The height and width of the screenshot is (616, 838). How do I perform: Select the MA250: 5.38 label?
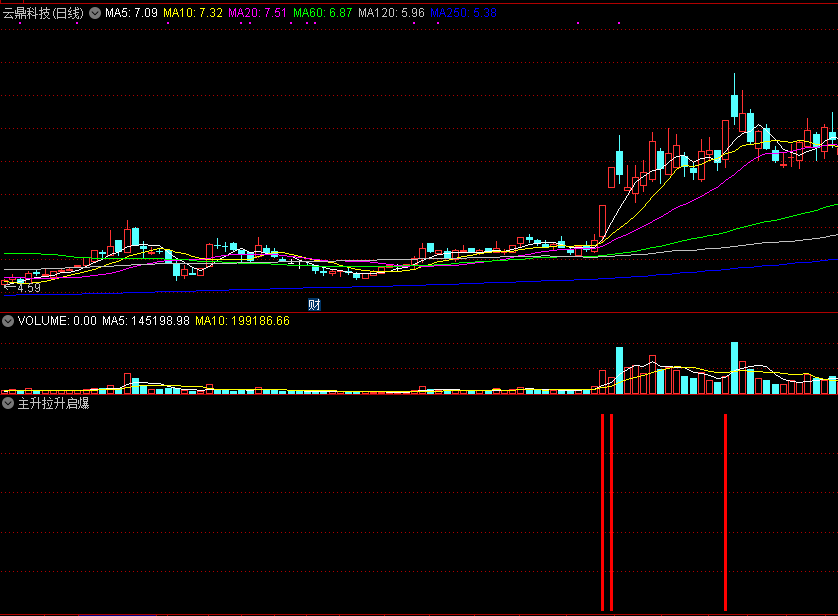(x=463, y=13)
